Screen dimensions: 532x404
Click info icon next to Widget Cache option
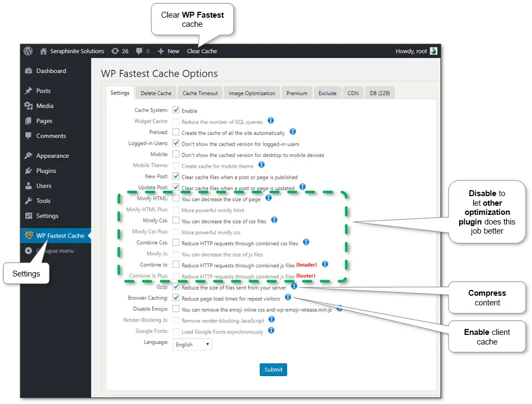click(271, 120)
